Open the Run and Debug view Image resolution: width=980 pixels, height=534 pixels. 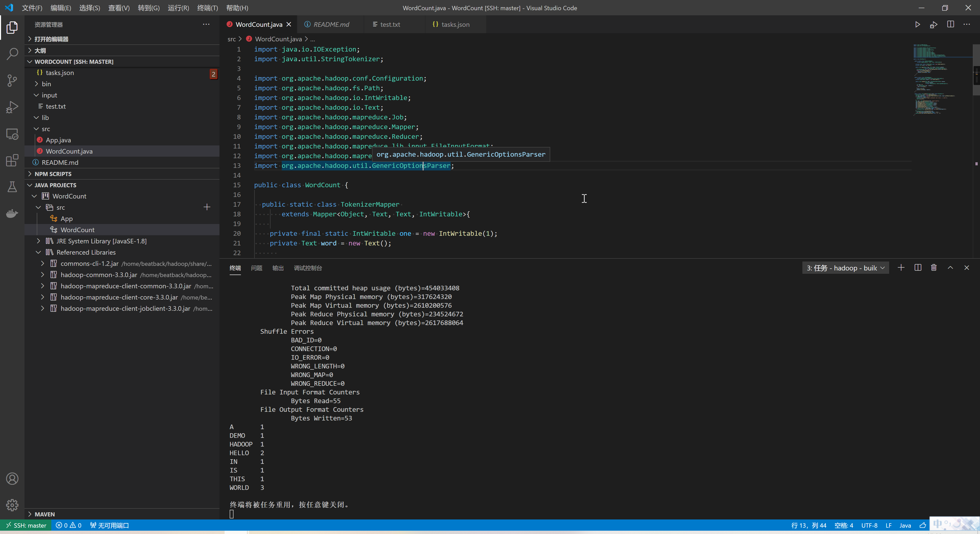13,107
